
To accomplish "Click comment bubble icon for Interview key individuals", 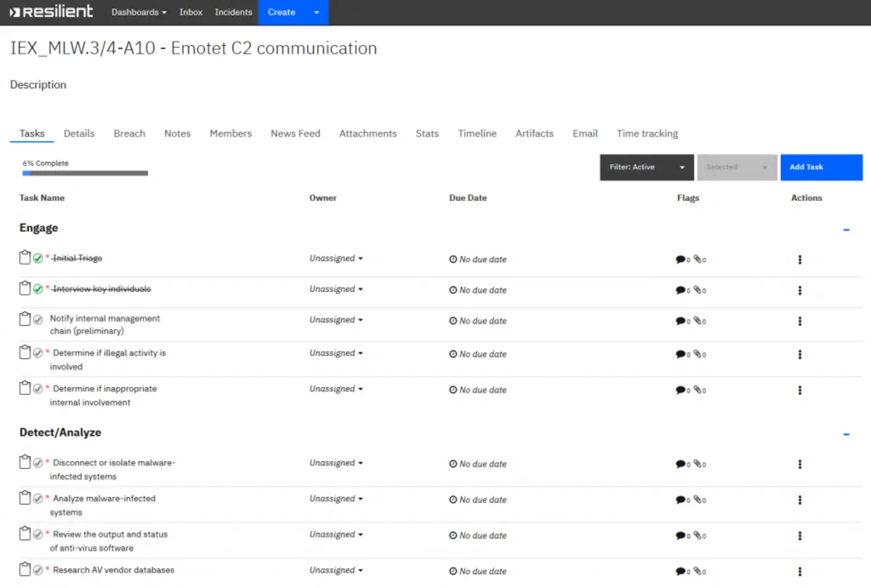I will [681, 290].
